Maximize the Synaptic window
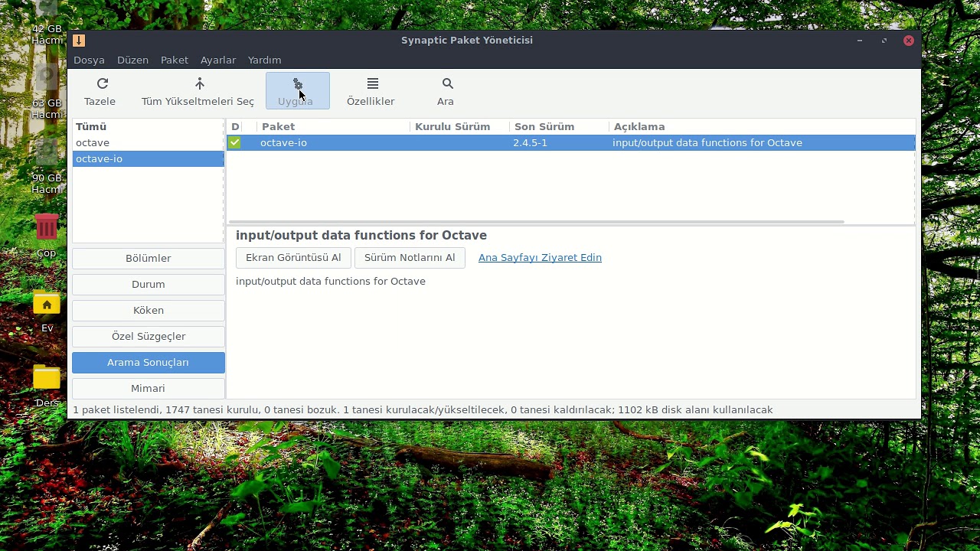Image resolution: width=980 pixels, height=551 pixels. point(884,41)
